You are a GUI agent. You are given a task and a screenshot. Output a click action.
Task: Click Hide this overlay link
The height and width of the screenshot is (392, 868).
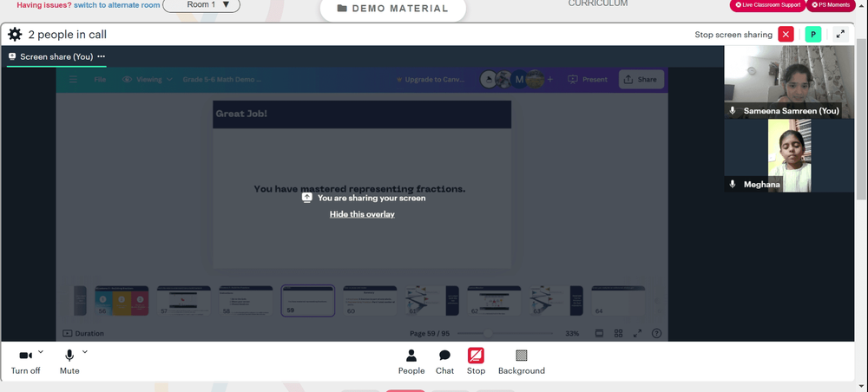(362, 214)
